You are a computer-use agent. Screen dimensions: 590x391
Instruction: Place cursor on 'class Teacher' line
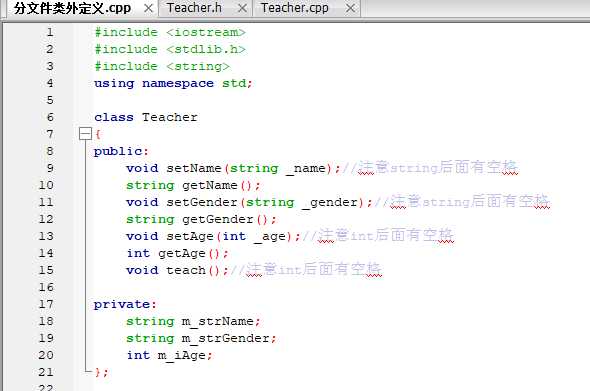[x=146, y=117]
